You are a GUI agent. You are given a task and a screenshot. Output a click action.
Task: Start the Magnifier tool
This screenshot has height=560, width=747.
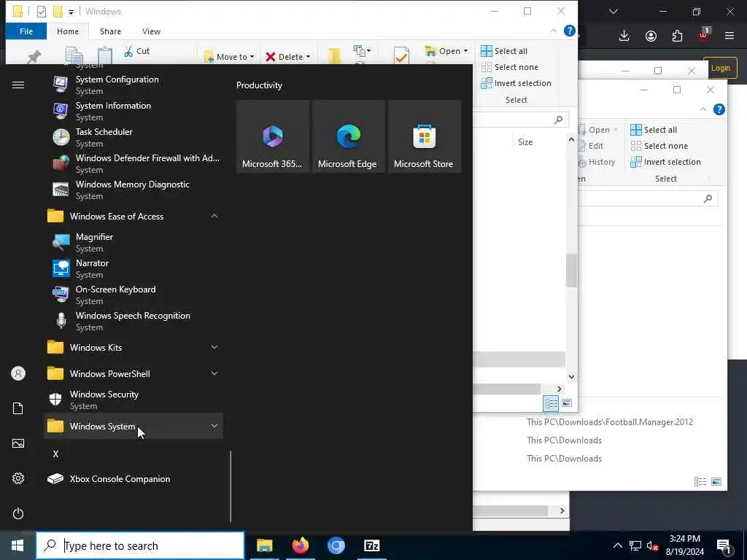pyautogui.click(x=133, y=242)
